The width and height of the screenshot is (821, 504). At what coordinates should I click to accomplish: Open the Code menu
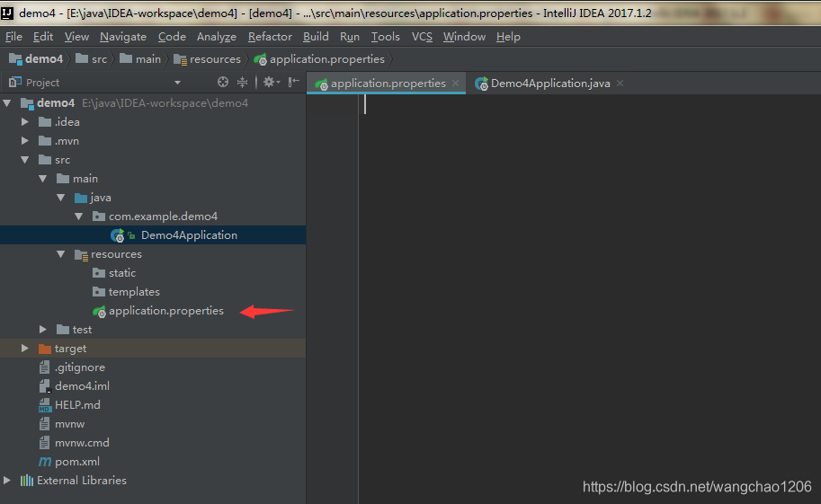(172, 37)
